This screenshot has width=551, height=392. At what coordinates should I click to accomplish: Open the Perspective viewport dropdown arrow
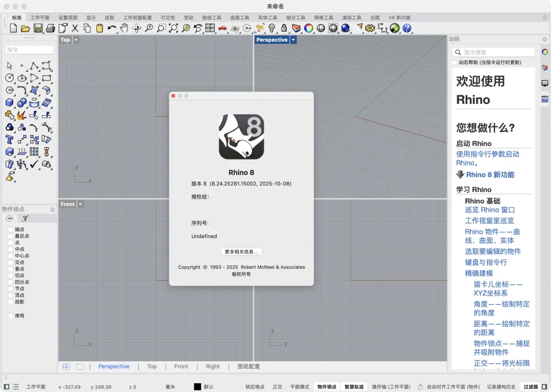(x=293, y=40)
